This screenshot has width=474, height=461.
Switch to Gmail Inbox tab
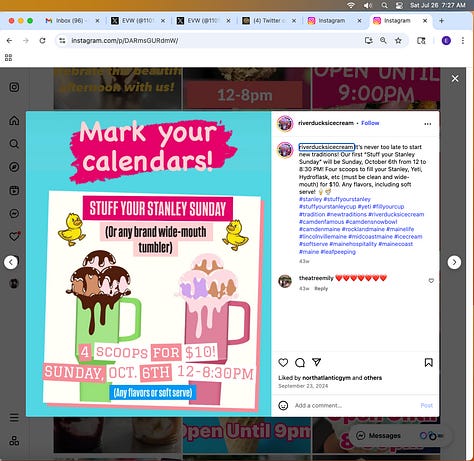[71, 21]
